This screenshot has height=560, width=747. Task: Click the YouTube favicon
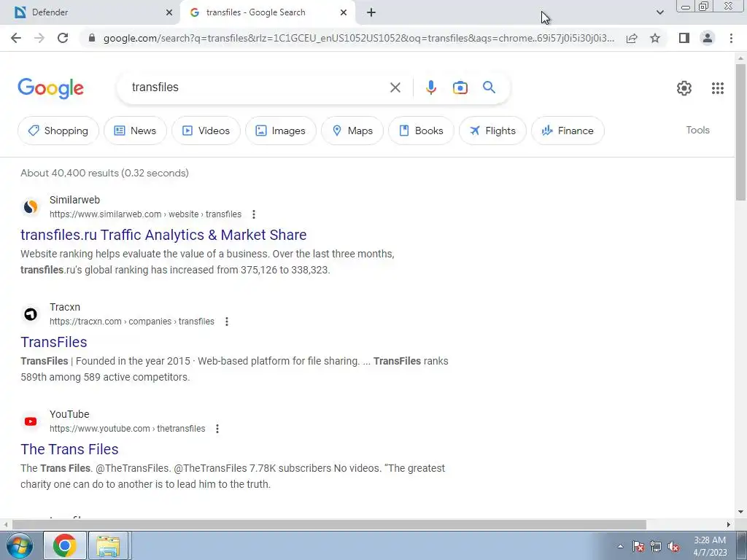(x=31, y=421)
